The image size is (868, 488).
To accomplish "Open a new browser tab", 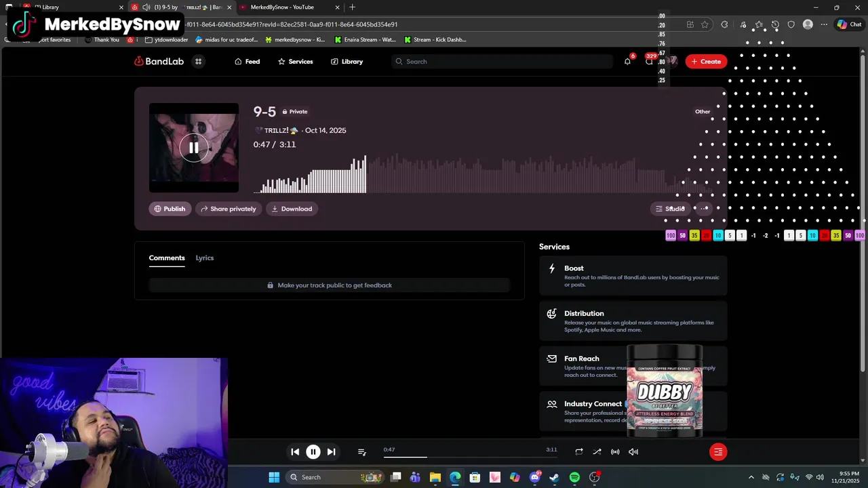I will (352, 7).
